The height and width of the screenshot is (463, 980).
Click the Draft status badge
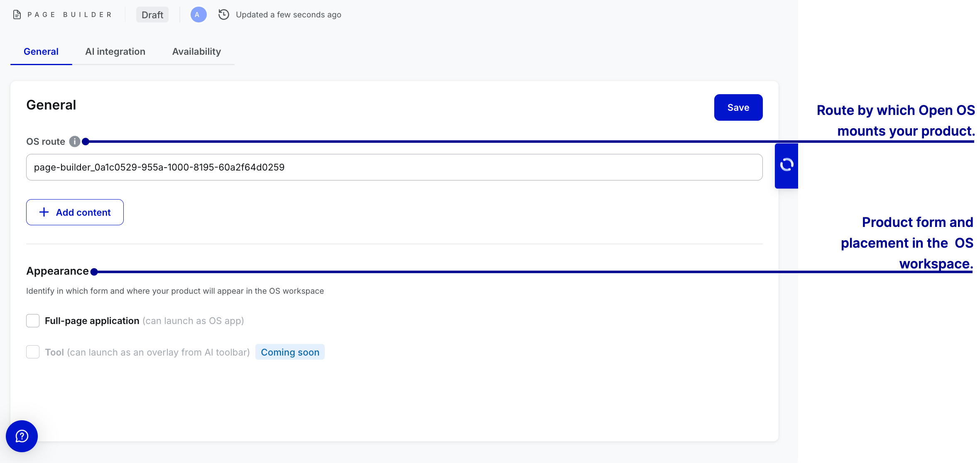click(x=152, y=15)
